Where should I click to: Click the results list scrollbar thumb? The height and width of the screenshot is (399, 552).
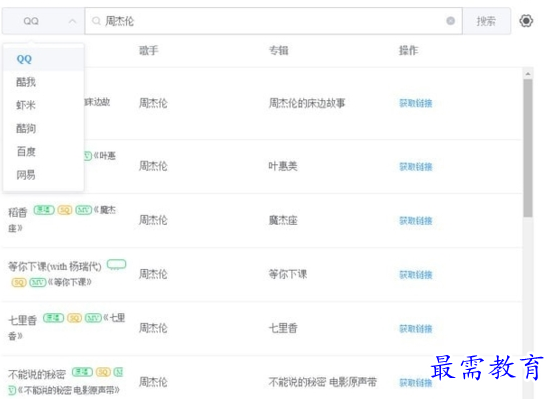[528, 148]
